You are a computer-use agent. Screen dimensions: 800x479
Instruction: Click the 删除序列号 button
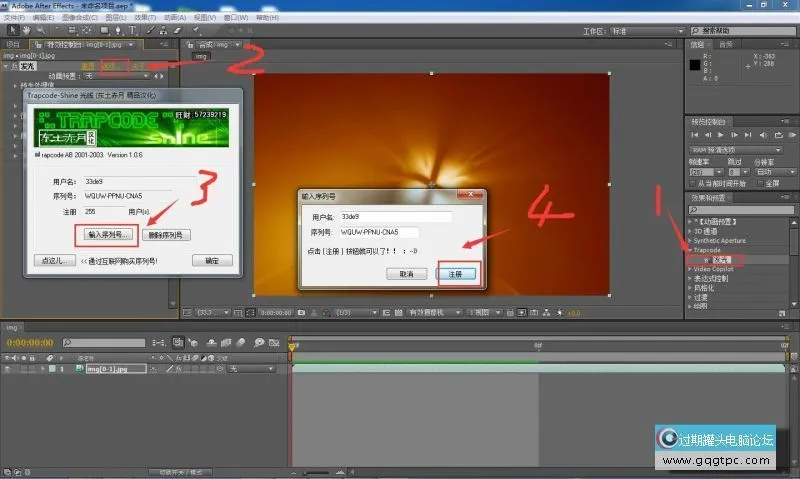(166, 235)
